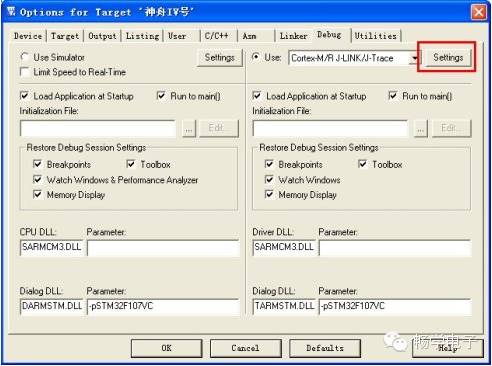Browse for driver initialization file
Image resolution: width=492 pixels, height=366 pixels.
(x=421, y=128)
